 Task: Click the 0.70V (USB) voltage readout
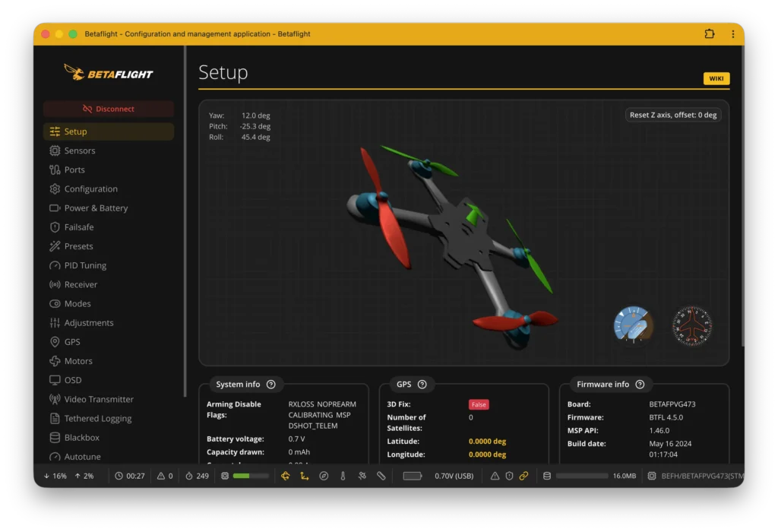point(454,476)
